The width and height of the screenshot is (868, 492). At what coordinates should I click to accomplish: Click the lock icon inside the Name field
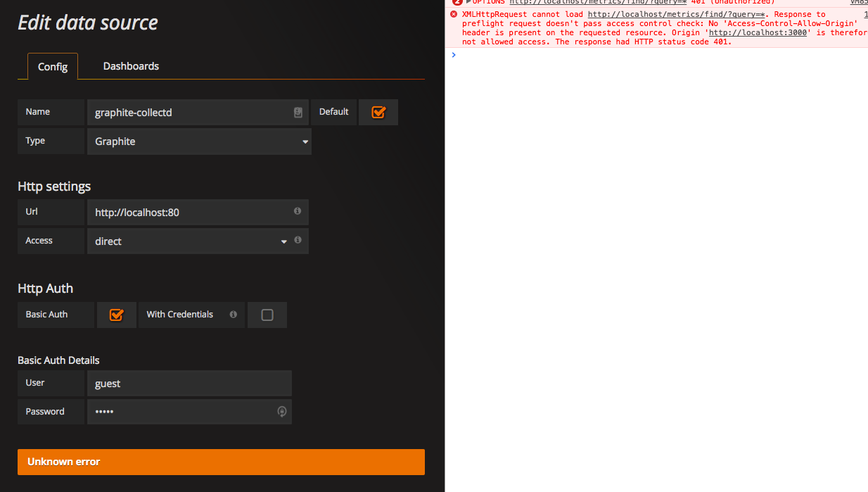[298, 112]
